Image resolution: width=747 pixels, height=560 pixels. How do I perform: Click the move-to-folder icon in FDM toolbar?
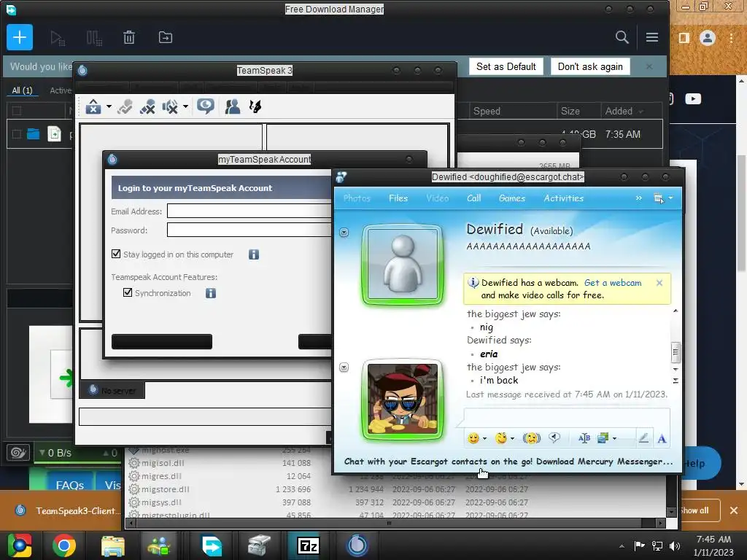pos(166,37)
